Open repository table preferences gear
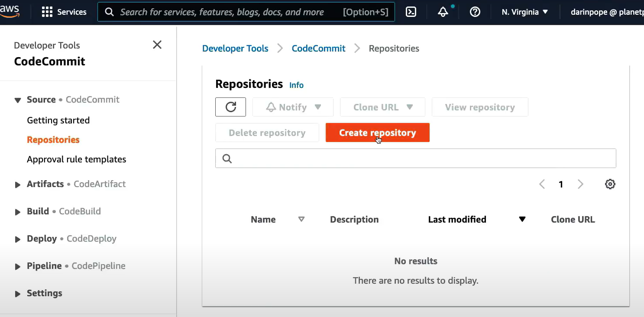644x317 pixels. coord(610,184)
